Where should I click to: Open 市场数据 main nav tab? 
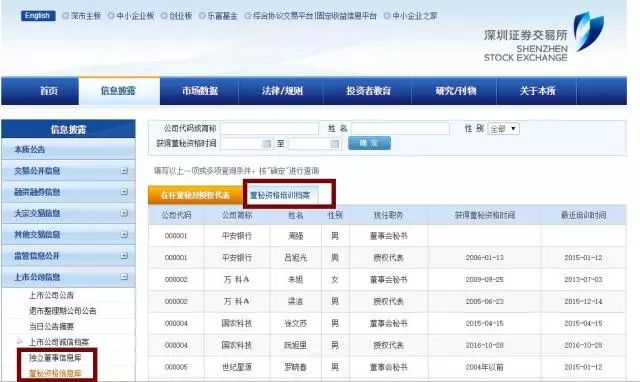(x=200, y=91)
